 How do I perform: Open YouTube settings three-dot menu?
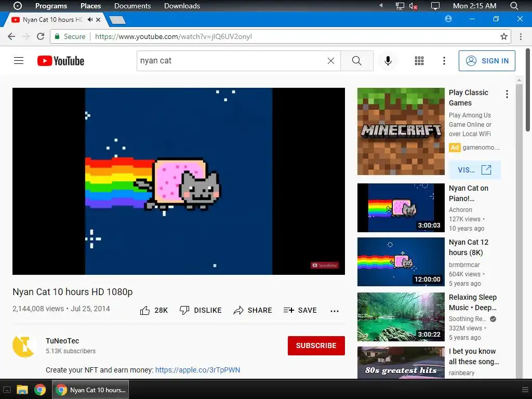444,61
